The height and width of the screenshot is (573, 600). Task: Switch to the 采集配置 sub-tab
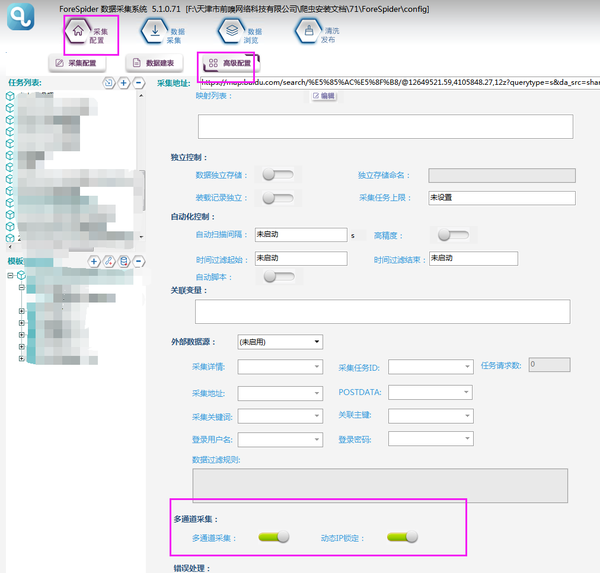click(x=77, y=63)
